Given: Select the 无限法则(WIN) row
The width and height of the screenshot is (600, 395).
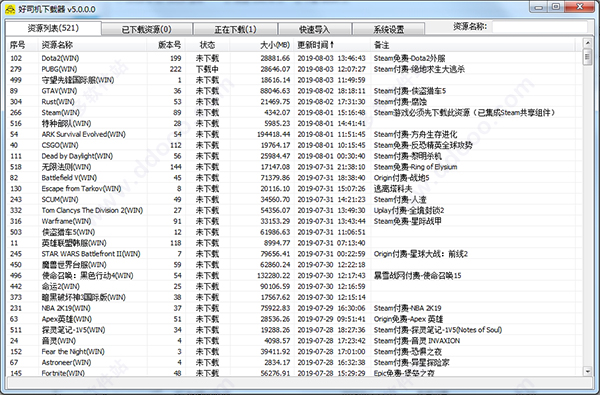Looking at the screenshot, I should [295, 167].
